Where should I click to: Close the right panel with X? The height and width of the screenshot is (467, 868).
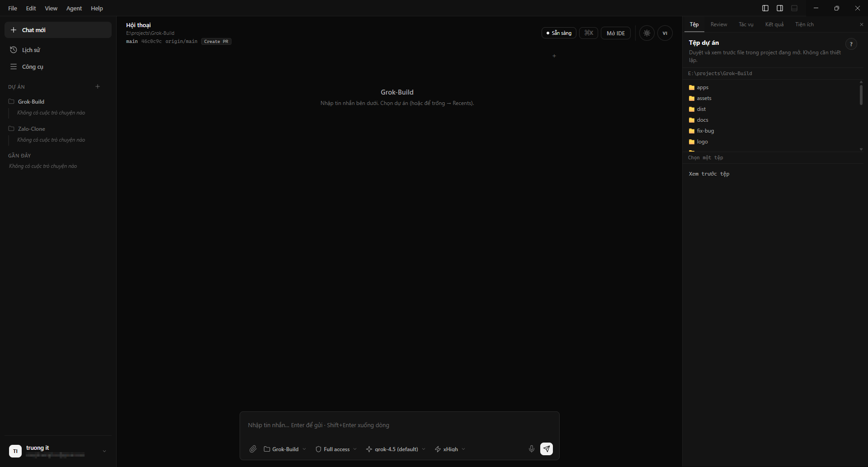pos(861,24)
